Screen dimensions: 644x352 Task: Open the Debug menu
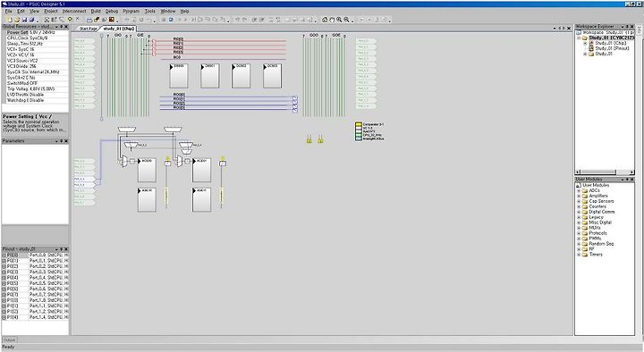112,11
